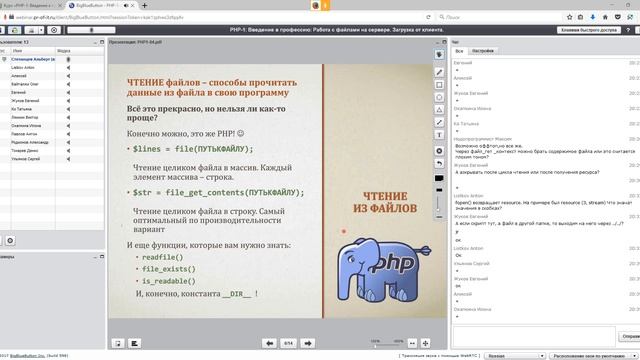Switch to the Все chat tab
Screen dimensions: 640x360
[459, 51]
